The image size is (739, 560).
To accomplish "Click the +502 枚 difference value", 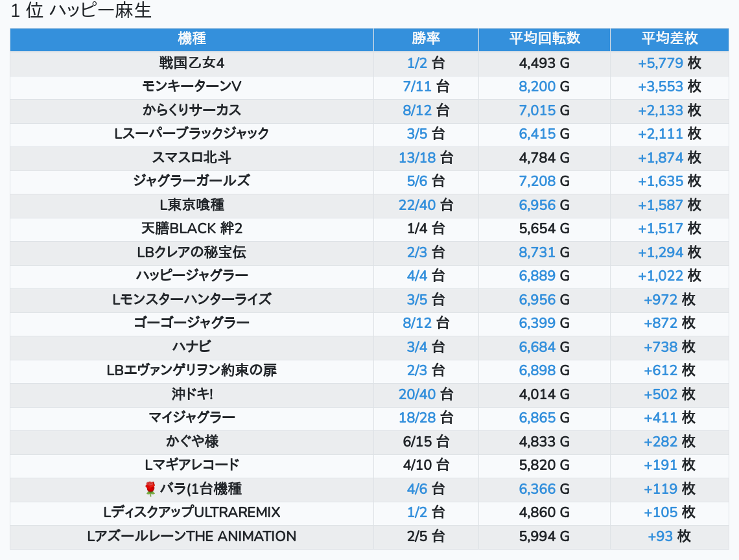I will pyautogui.click(x=669, y=394).
